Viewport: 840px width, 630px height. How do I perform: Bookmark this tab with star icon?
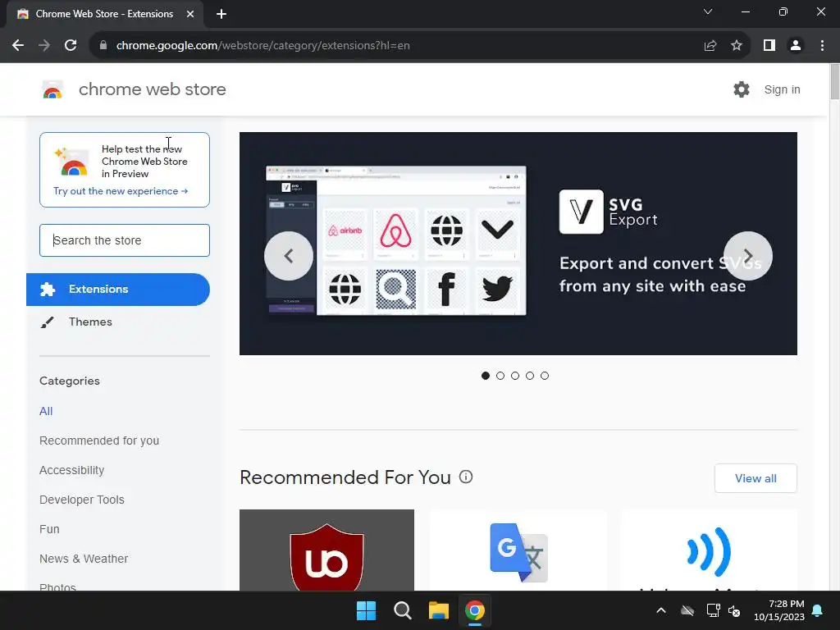point(737,46)
